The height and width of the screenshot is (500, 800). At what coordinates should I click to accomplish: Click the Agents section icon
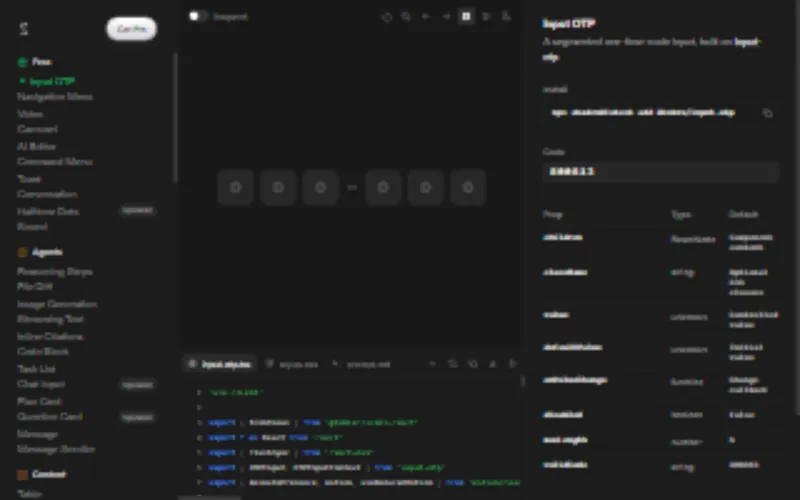tap(22, 252)
